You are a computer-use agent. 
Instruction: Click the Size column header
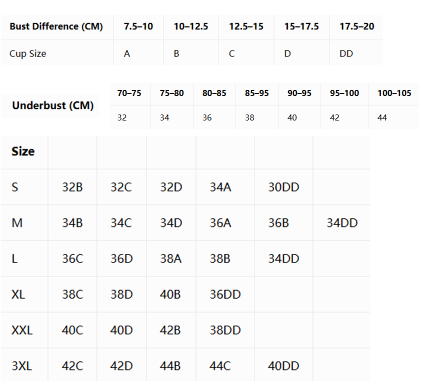pos(23,151)
